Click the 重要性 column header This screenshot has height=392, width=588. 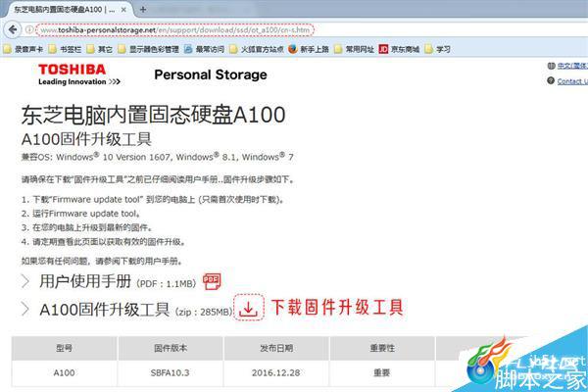point(382,348)
